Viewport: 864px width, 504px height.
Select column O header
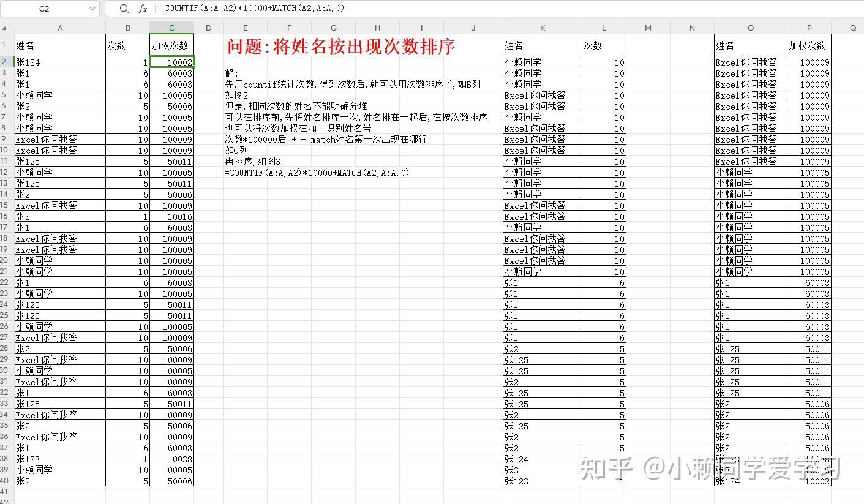click(x=751, y=28)
